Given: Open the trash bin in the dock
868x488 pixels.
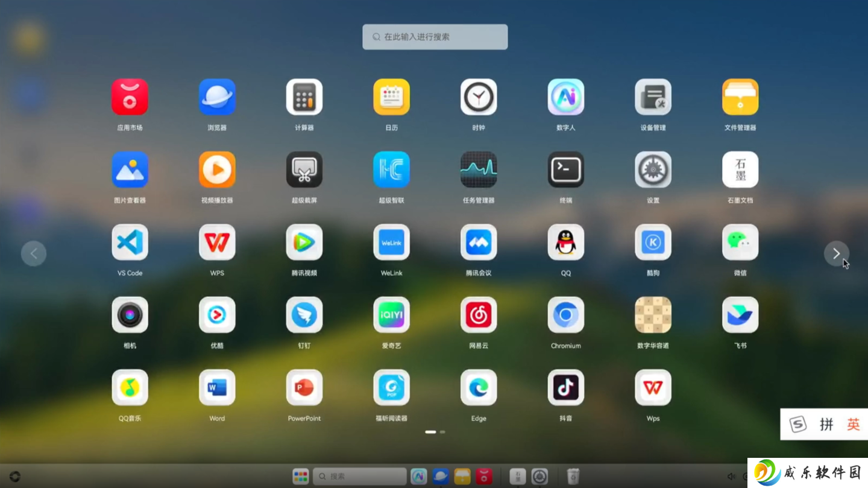Looking at the screenshot, I should tap(573, 477).
